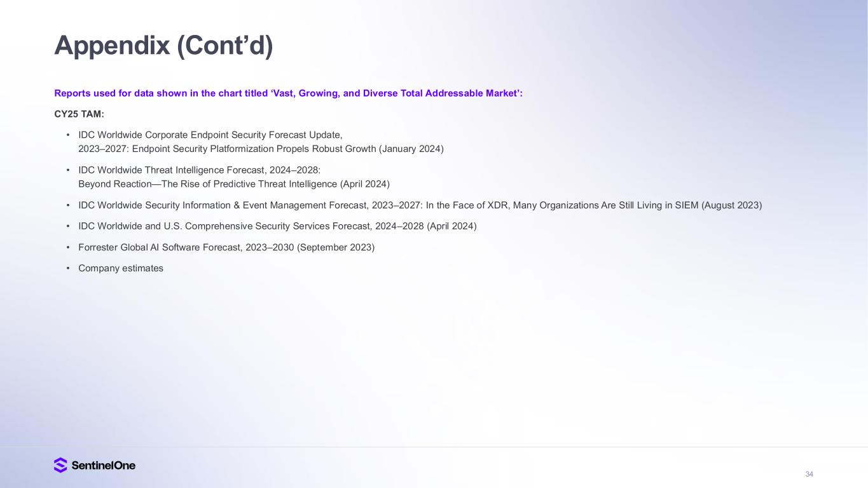Click the bullet dot before SIEM forecast entry
868x488 pixels.
pos(68,205)
